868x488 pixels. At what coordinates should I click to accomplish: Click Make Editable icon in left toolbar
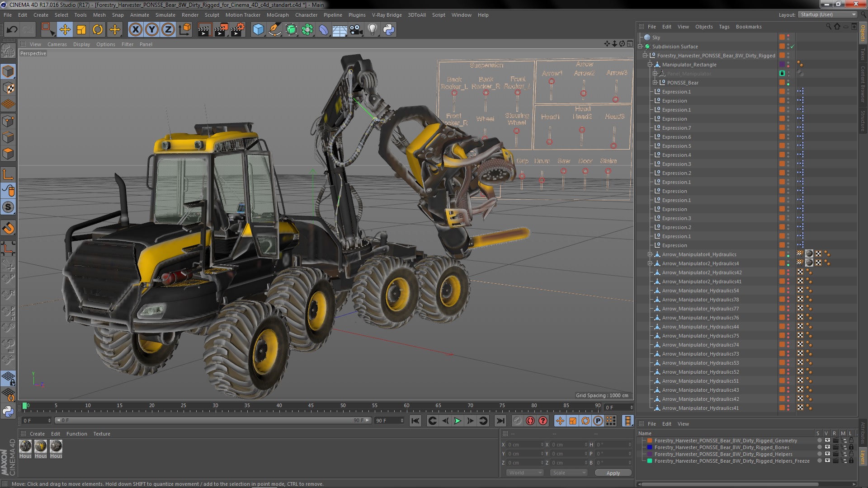[8, 51]
